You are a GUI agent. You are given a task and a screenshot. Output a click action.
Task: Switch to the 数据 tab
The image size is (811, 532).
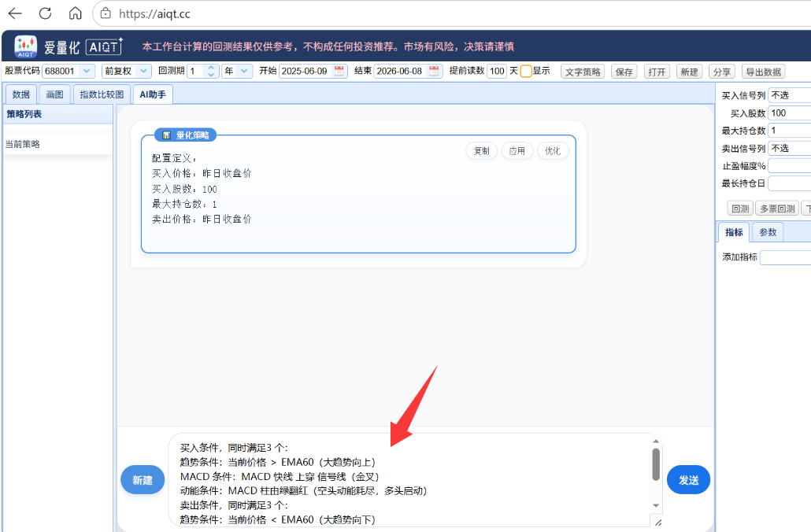(21, 94)
